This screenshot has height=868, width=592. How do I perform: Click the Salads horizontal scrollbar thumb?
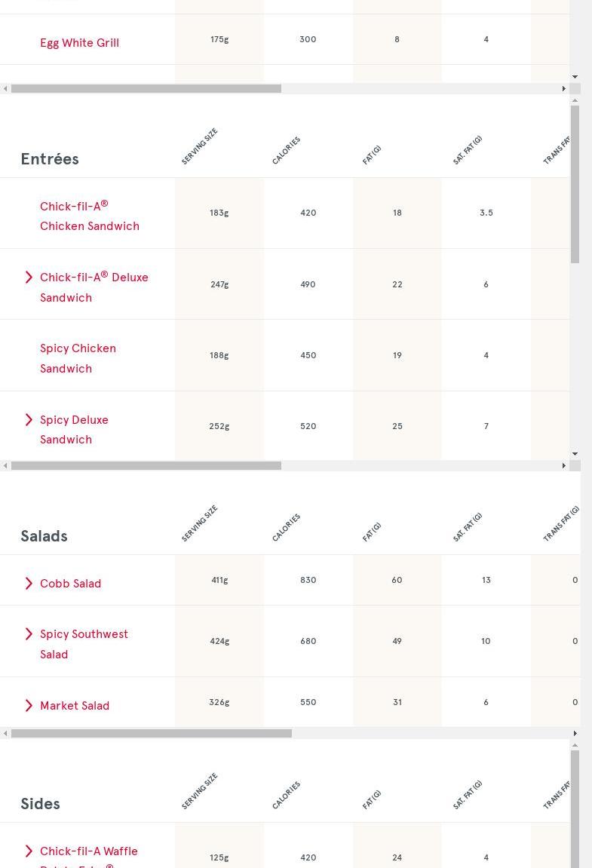tap(151, 734)
